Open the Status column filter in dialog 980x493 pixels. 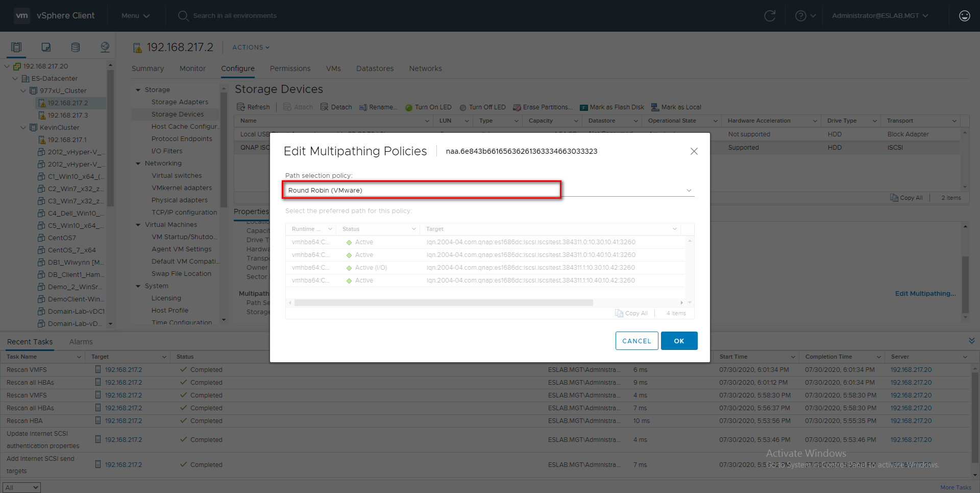[413, 229]
